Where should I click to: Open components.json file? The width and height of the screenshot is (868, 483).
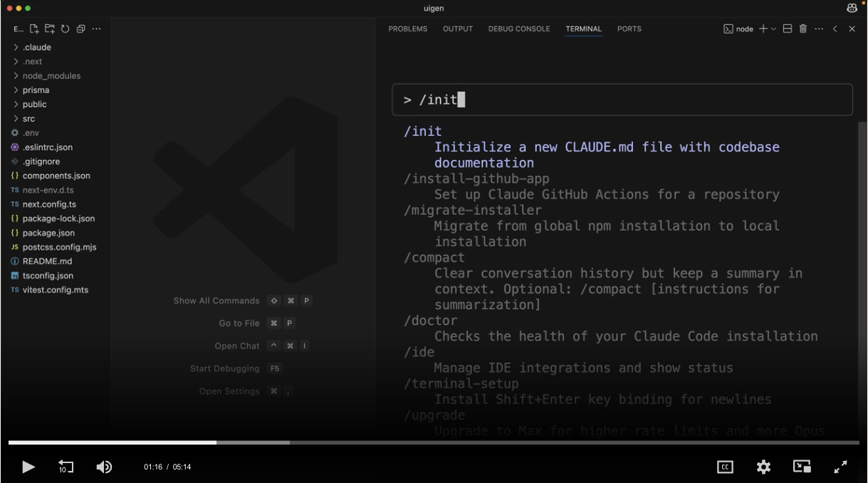(x=55, y=176)
